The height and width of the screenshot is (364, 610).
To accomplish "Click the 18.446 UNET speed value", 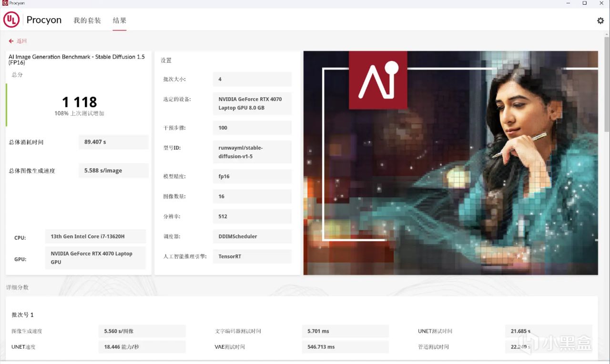I will coord(142,347).
